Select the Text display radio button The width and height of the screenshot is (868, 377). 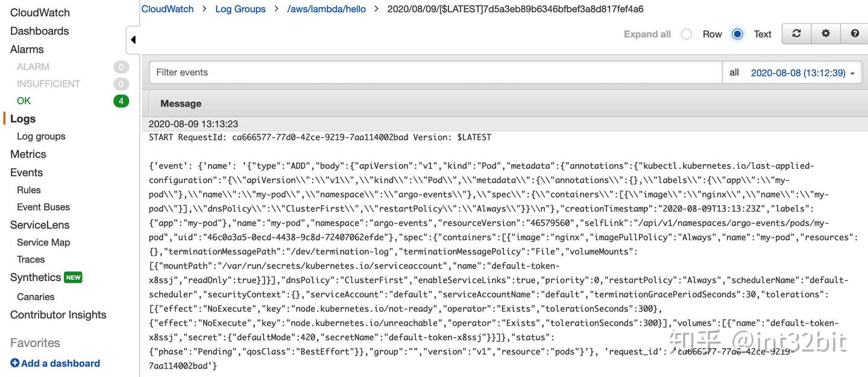point(737,34)
